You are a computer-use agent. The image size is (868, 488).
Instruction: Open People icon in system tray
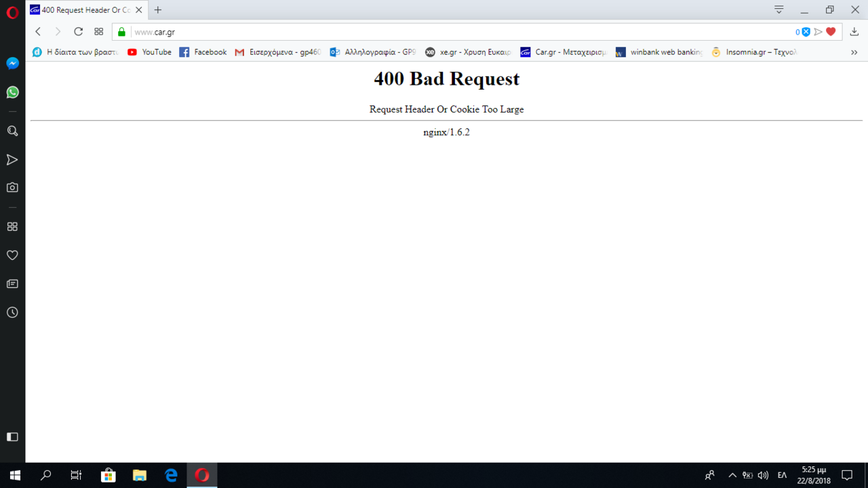[710, 475]
